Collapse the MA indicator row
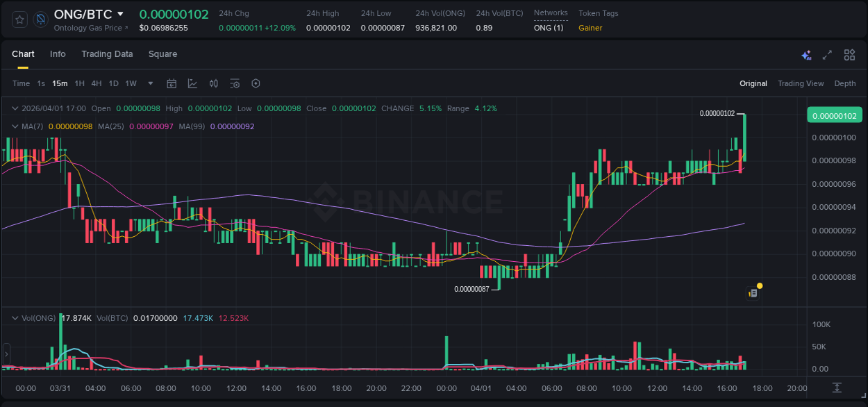 tap(15, 126)
